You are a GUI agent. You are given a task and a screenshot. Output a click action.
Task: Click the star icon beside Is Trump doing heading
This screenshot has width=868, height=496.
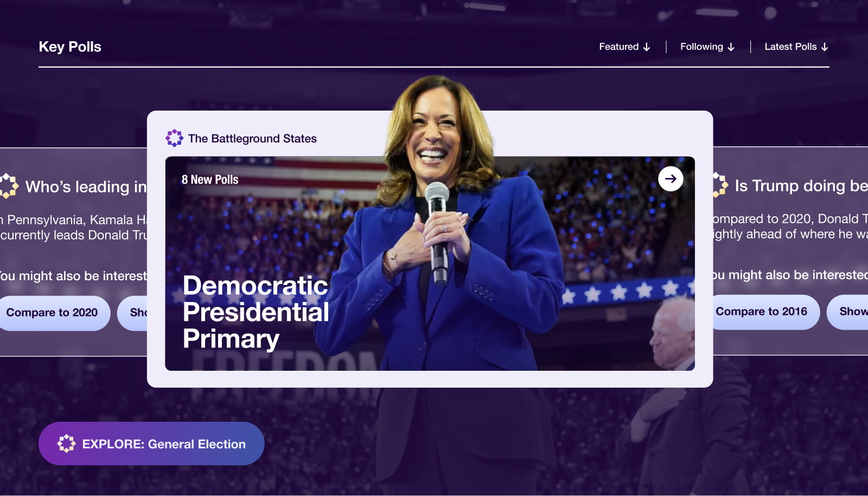click(720, 185)
